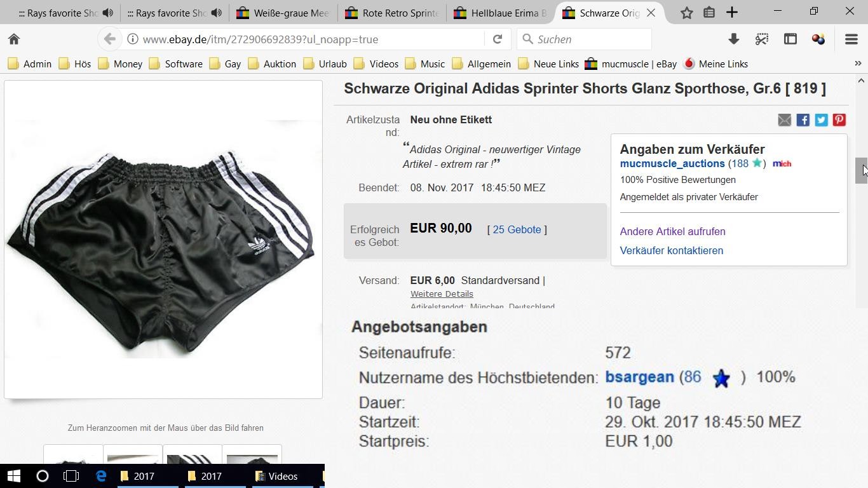Switch to the Hellblaue Erima tab
This screenshot has width=868, height=488.
coord(501,13)
